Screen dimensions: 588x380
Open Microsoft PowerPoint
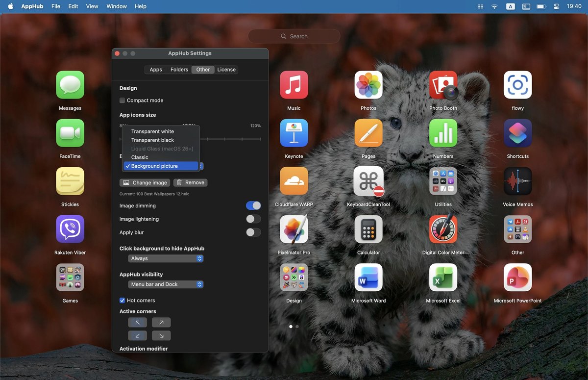point(517,277)
